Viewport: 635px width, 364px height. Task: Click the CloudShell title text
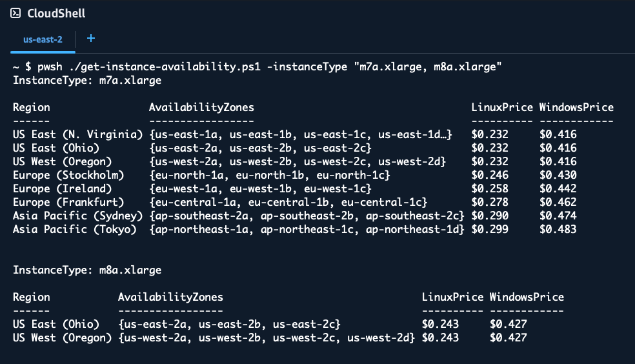56,14
